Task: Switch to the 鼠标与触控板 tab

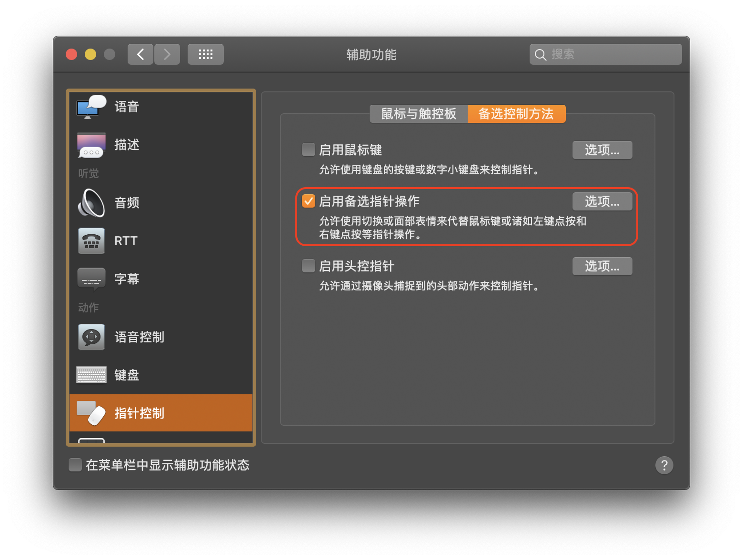Action: 419,114
